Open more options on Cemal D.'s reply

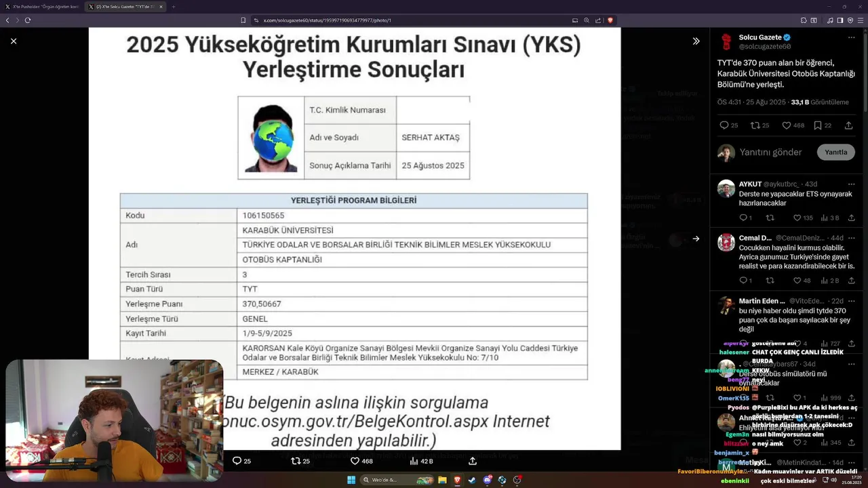tap(851, 238)
